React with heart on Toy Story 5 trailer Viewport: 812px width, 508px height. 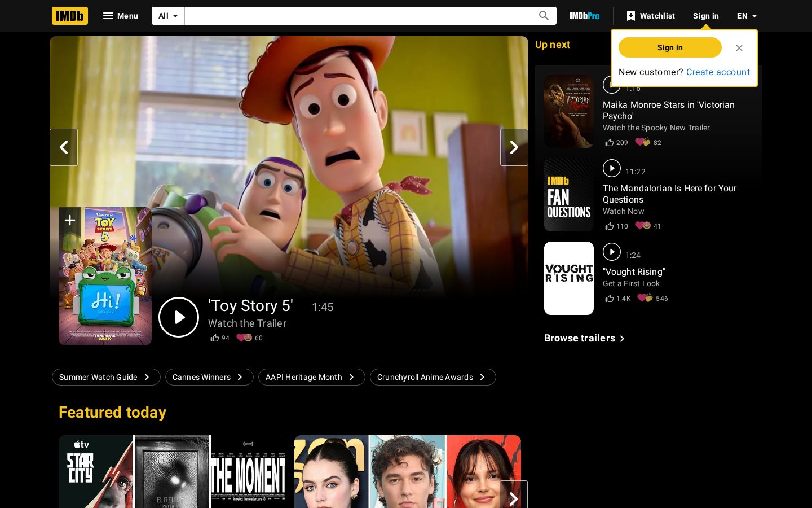[x=249, y=338]
